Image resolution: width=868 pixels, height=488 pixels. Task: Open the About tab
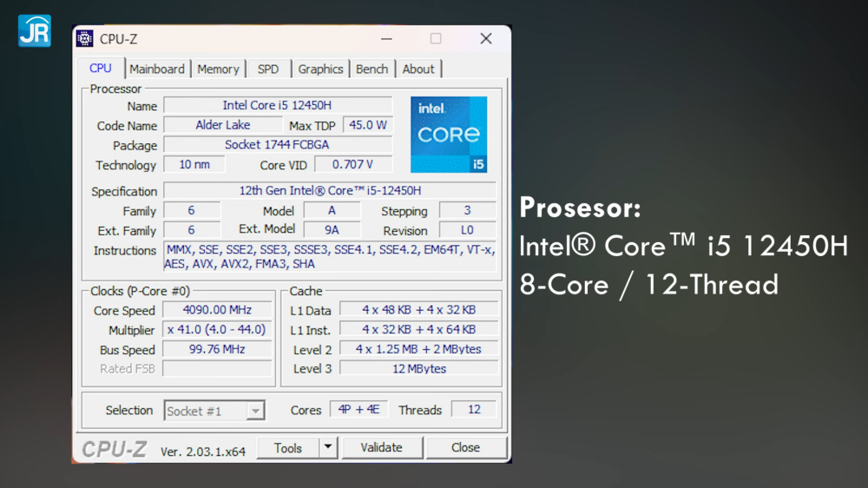[418, 69]
